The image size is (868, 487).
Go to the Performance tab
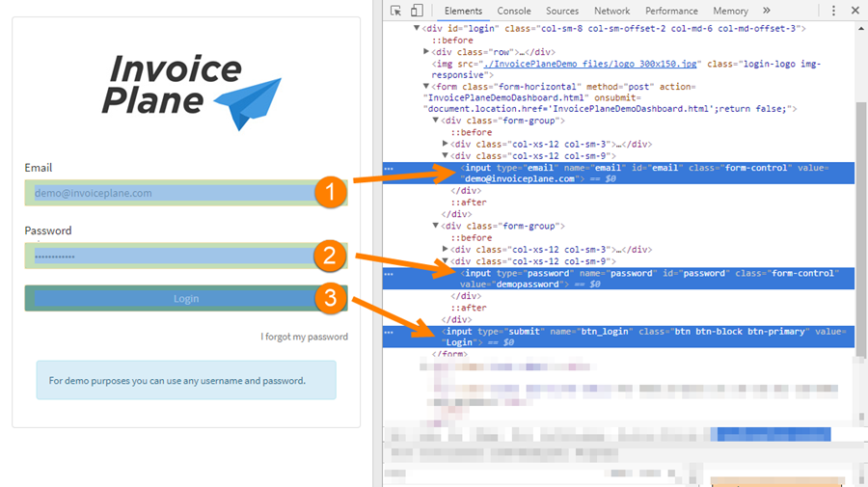(x=671, y=11)
